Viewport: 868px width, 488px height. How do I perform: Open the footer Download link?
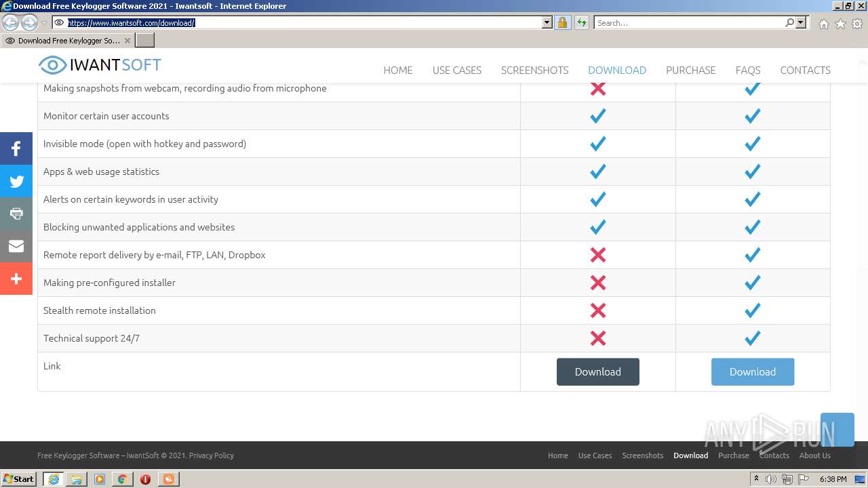[x=691, y=455]
